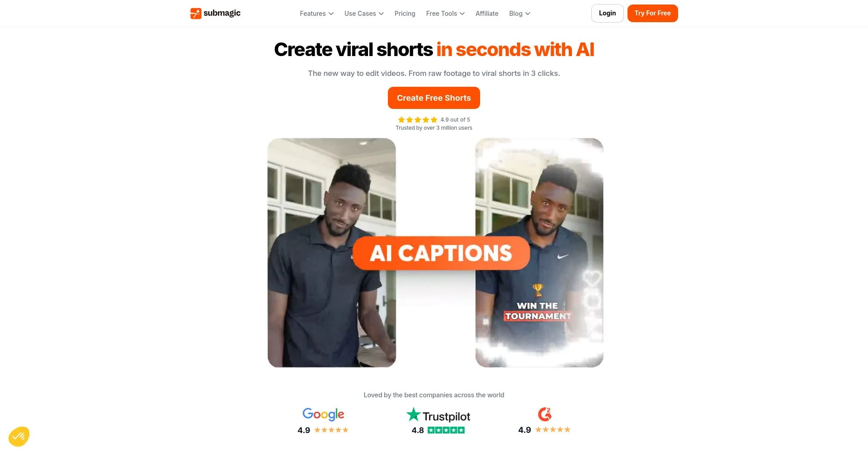Select the raw footage video thumbnail
The image size is (868, 452).
pyautogui.click(x=331, y=253)
